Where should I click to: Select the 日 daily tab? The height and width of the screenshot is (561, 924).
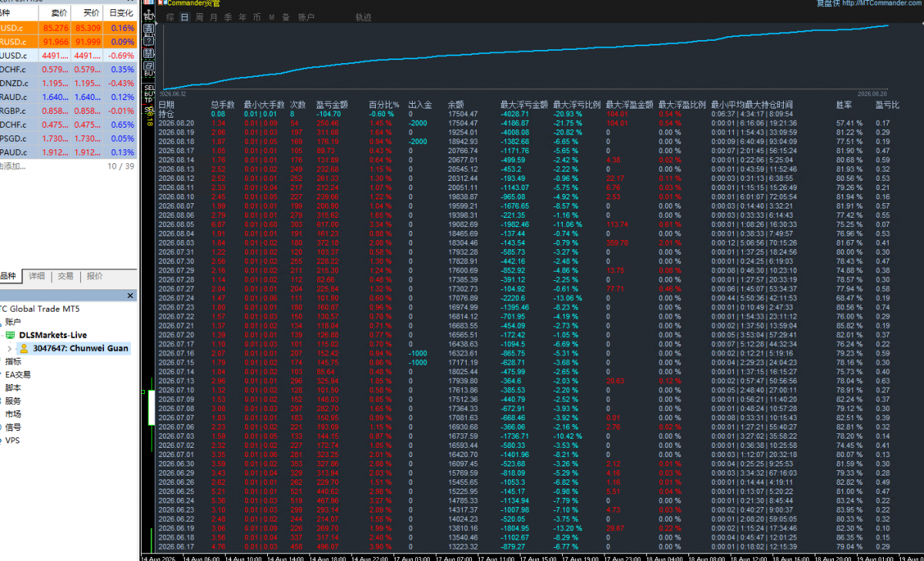pyautogui.click(x=185, y=17)
